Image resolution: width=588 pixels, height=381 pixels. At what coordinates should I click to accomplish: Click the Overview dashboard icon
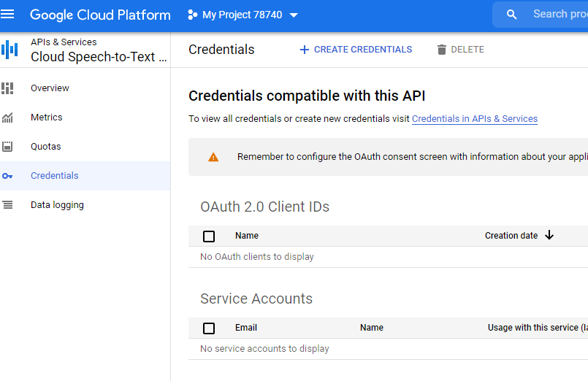coord(7,88)
